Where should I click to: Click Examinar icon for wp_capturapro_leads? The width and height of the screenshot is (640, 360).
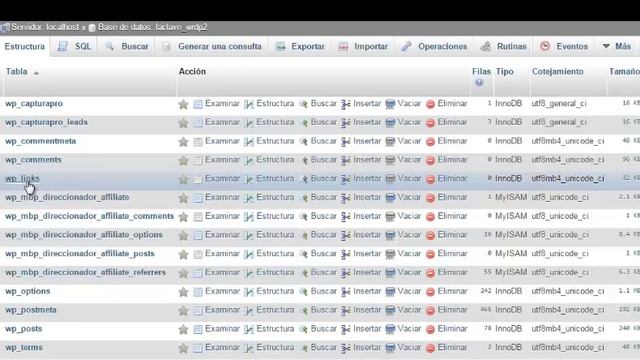pos(198,123)
